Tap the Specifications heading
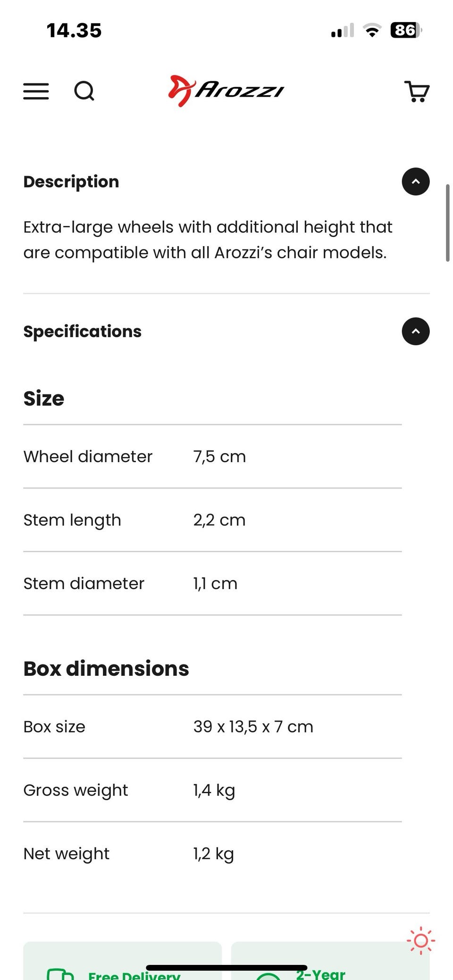 click(x=83, y=332)
